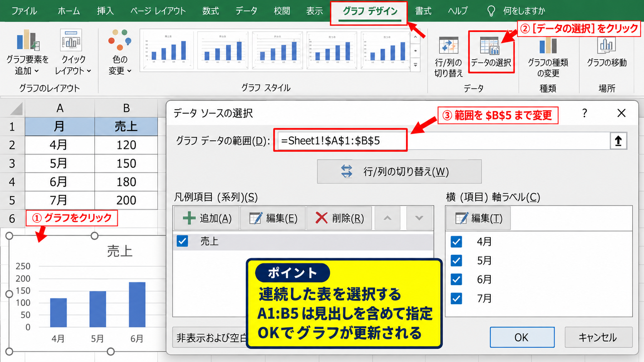Switch to the 挿入 tab
Image resolution: width=644 pixels, height=362 pixels.
coord(105,11)
